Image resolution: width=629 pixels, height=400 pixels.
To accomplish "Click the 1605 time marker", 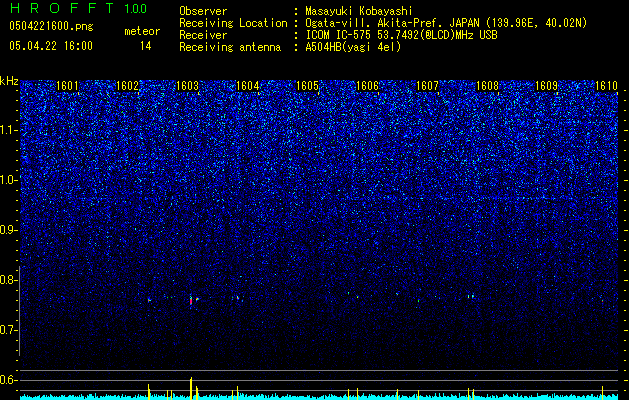I will pyautogui.click(x=307, y=86).
